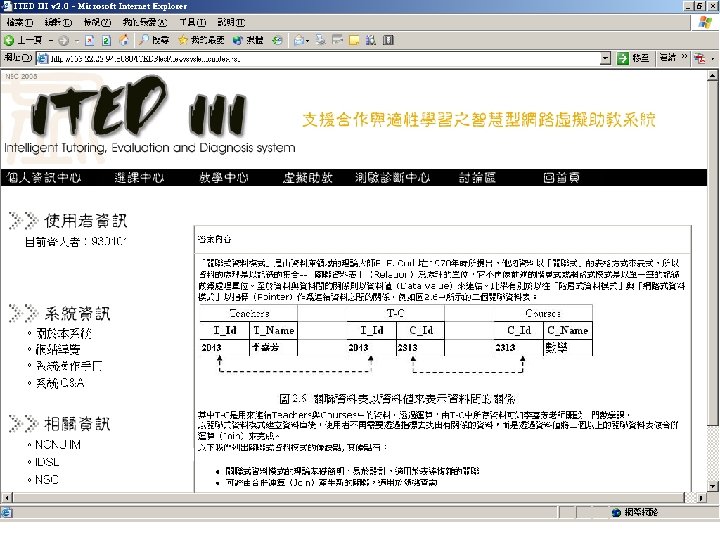The width and height of the screenshot is (720, 540).
Task: Open the Forward history dropdown arrow
Action: point(76,40)
